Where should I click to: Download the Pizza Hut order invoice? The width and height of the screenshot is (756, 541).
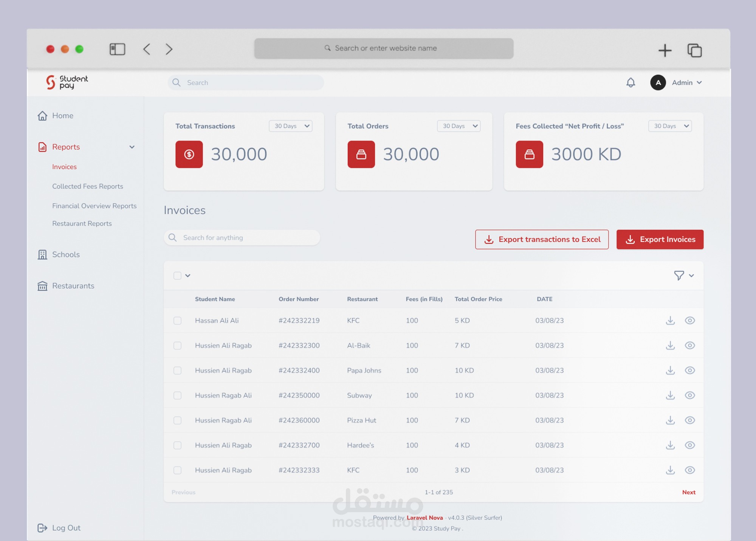coord(670,420)
